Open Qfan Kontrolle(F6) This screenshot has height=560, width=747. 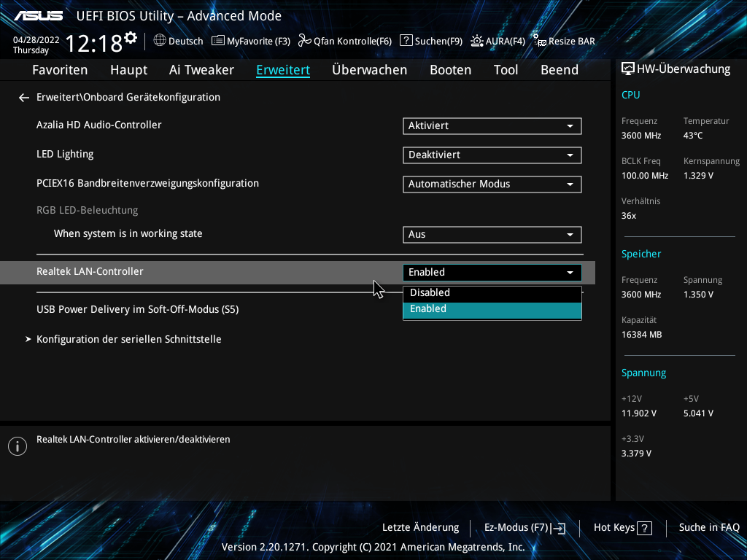345,41
